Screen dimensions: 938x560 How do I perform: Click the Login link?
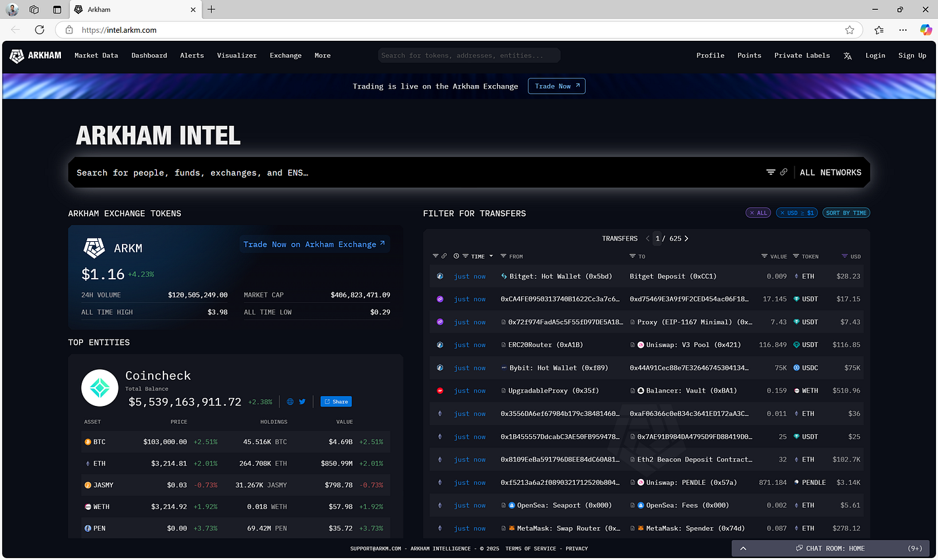(875, 56)
